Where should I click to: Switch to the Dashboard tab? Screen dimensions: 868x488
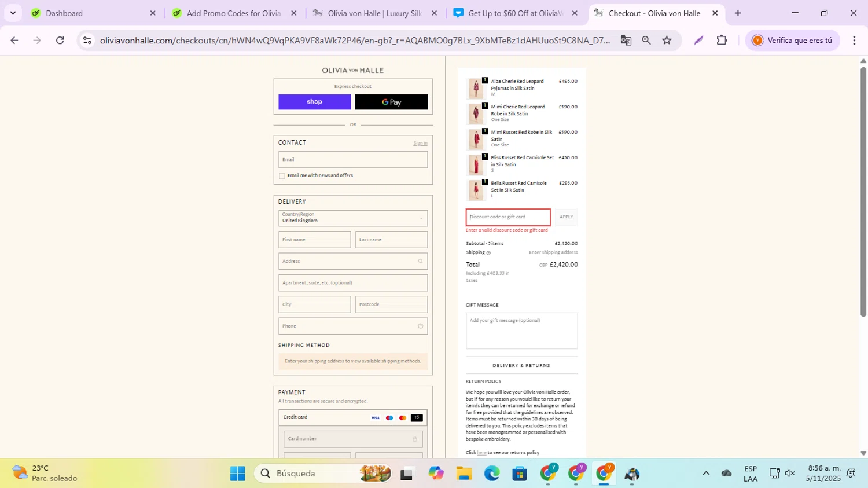coord(93,13)
